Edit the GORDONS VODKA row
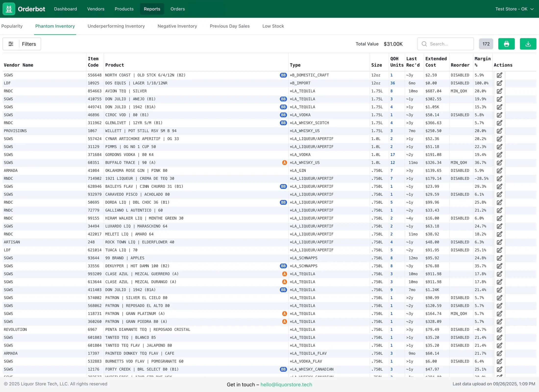Image resolution: width=539 pixels, height=392 pixels. pos(500,155)
